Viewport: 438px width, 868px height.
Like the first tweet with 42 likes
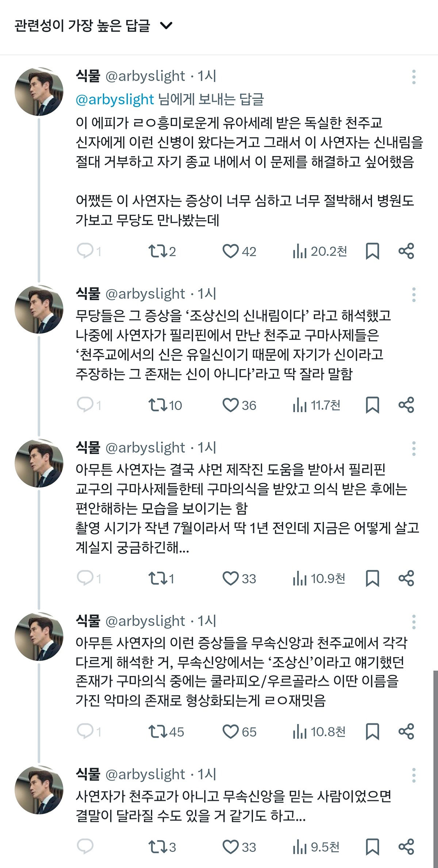click(239, 251)
